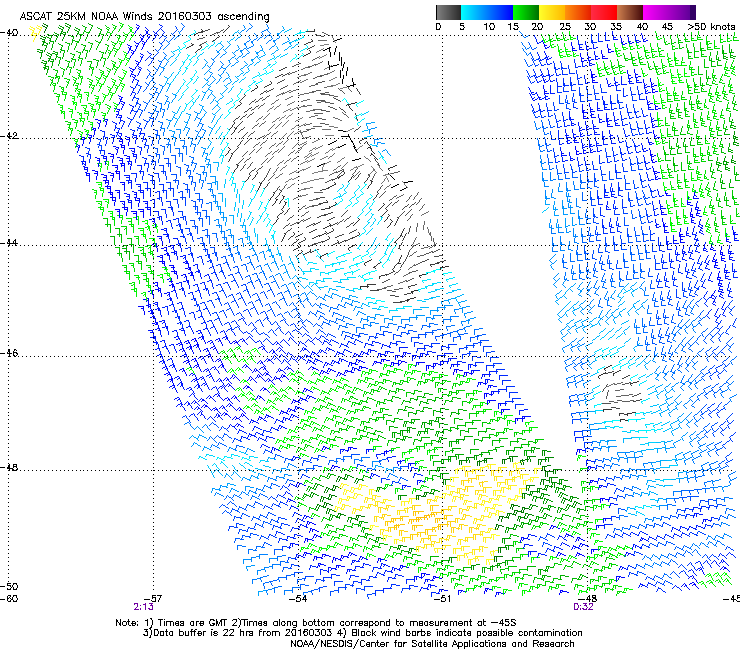Click the '-48' latitude axis label on left
This screenshot has height=650, width=740.
9,467
